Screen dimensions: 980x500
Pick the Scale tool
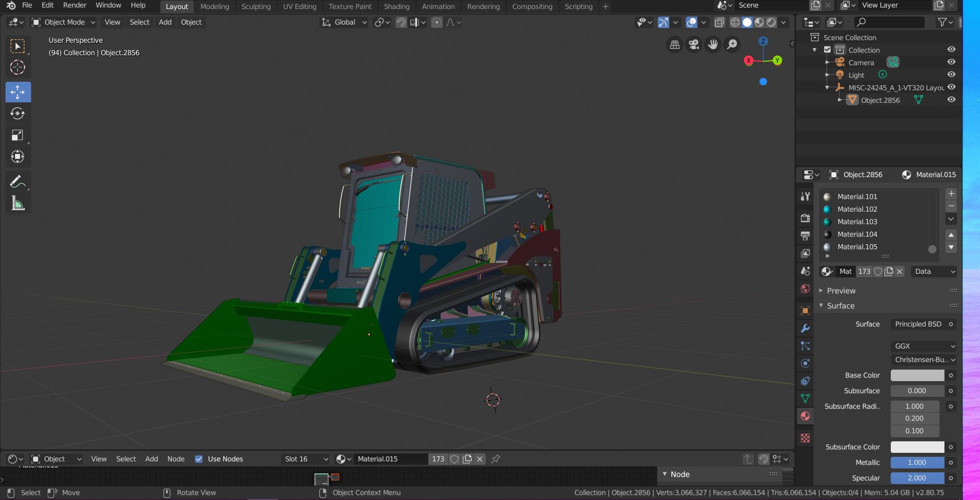(18, 135)
